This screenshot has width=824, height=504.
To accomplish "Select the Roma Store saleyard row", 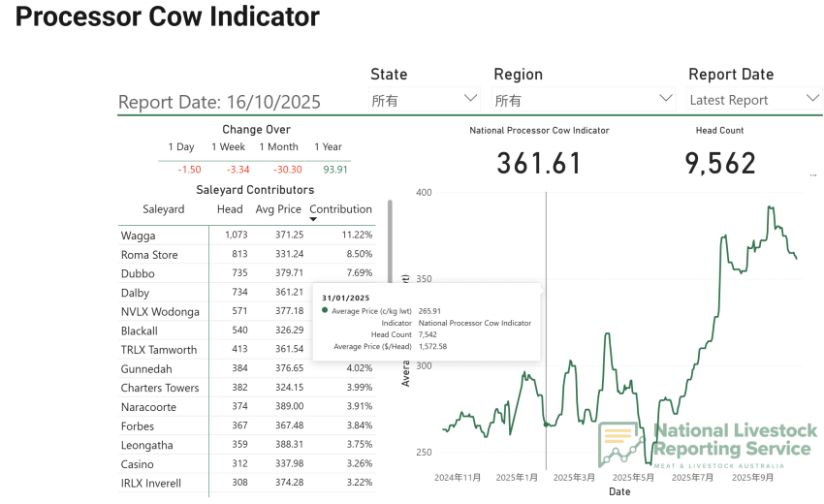I will pyautogui.click(x=149, y=255).
